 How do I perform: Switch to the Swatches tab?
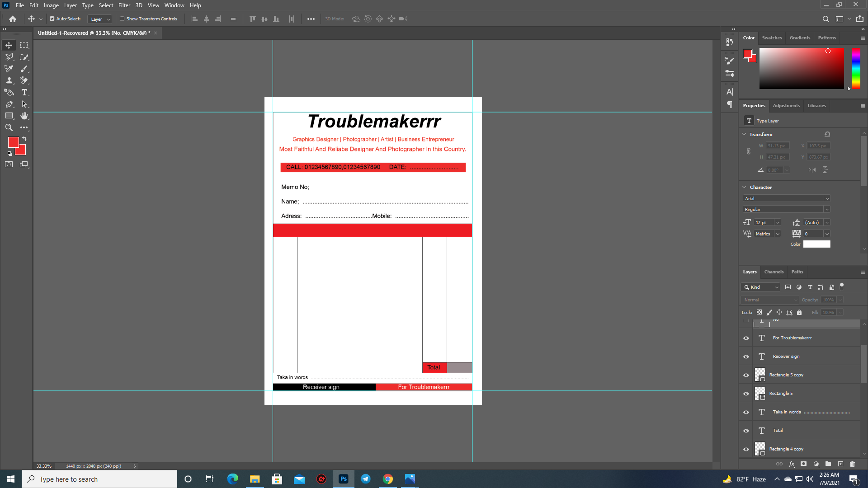pyautogui.click(x=772, y=38)
